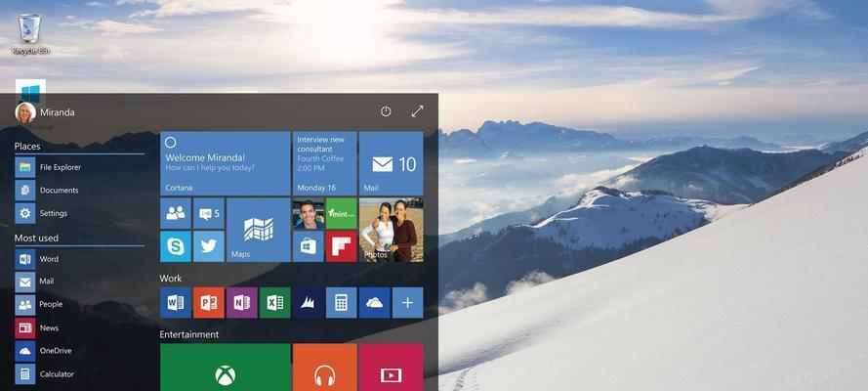Open the orange Music headphones tile
Image resolution: width=868 pixels, height=391 pixels.
324,368
